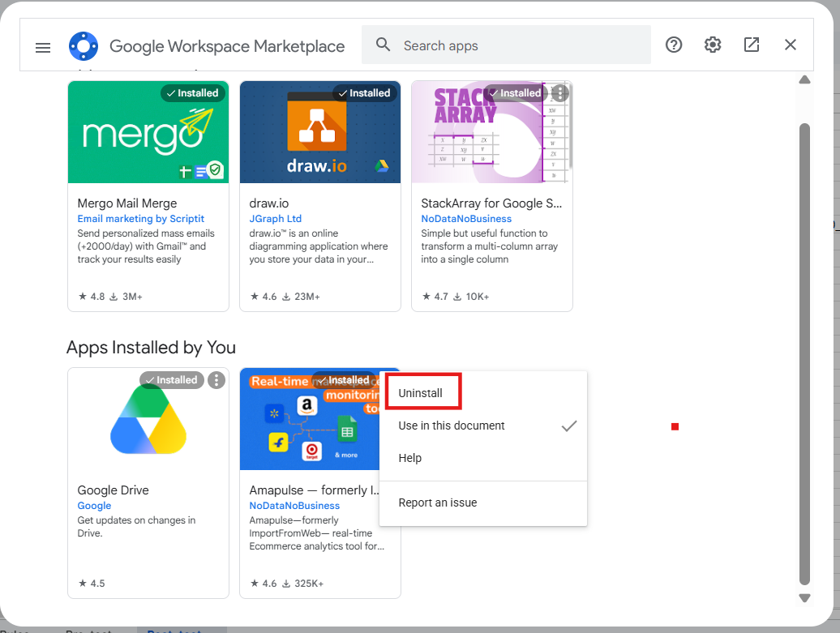Image resolution: width=840 pixels, height=633 pixels.
Task: Click the vertical scrollbar thumb
Action: click(x=804, y=354)
